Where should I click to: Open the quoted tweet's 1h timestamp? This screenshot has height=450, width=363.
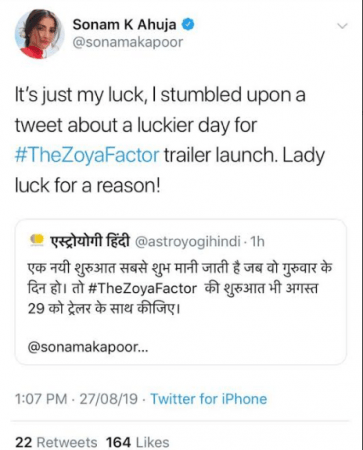point(257,241)
